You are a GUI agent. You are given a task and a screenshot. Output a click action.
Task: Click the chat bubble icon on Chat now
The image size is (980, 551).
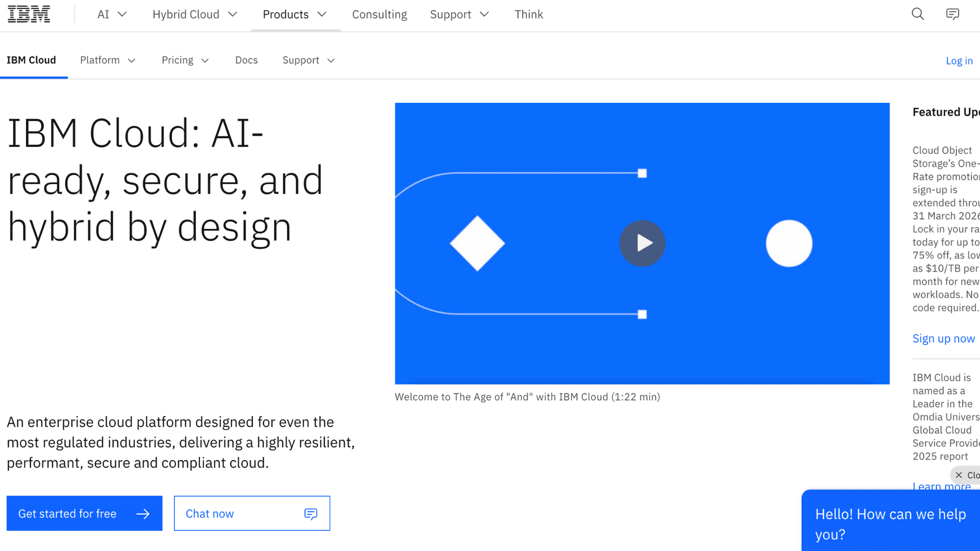click(311, 514)
